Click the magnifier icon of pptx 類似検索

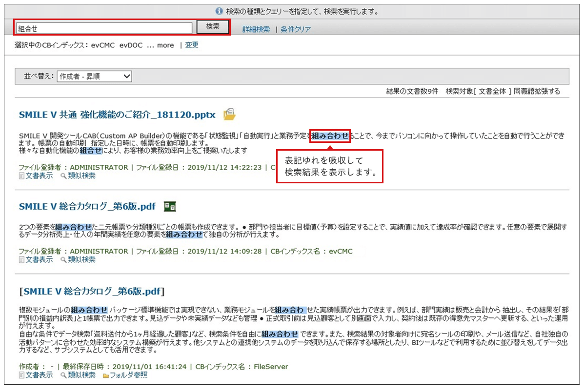tap(63, 176)
